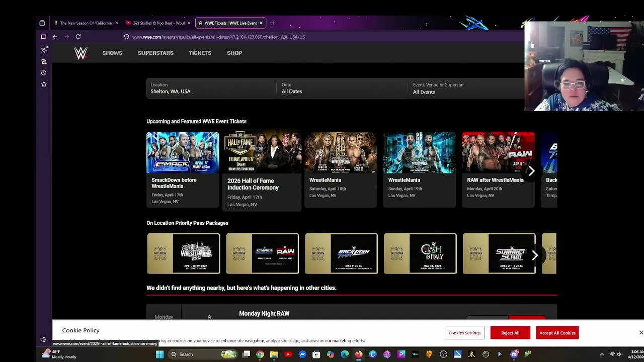Open SmackDown and RAW Priority Pass package
The width and height of the screenshot is (644, 362).
[262, 253]
